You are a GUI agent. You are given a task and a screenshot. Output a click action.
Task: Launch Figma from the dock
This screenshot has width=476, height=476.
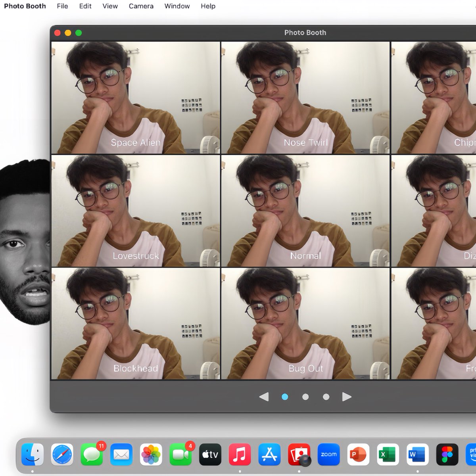tap(447, 454)
